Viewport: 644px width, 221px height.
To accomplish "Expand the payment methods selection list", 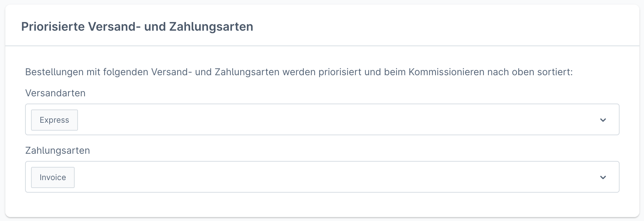I will 603,177.
